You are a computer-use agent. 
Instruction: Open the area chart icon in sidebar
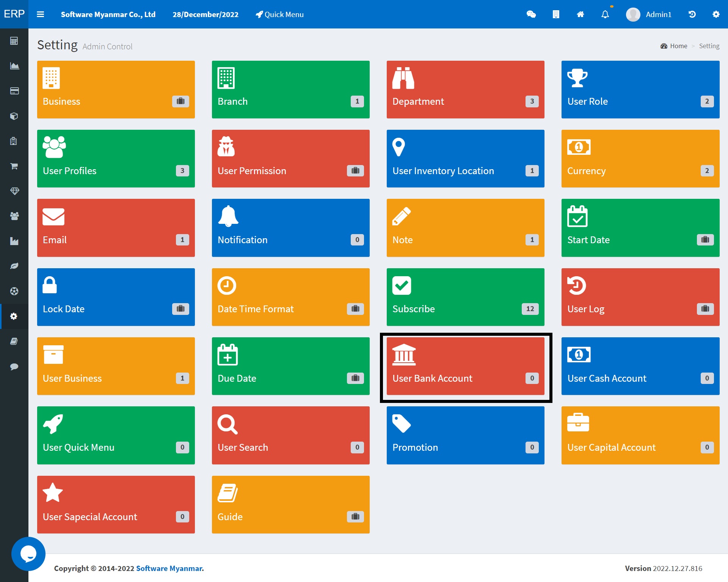[x=14, y=66]
